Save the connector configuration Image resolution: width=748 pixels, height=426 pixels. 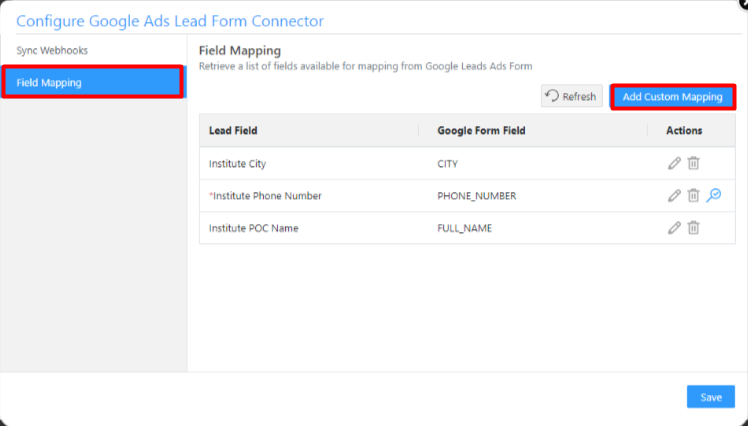click(710, 397)
